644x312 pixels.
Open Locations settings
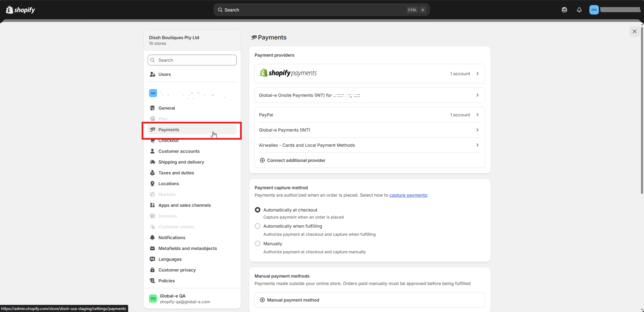click(192, 183)
